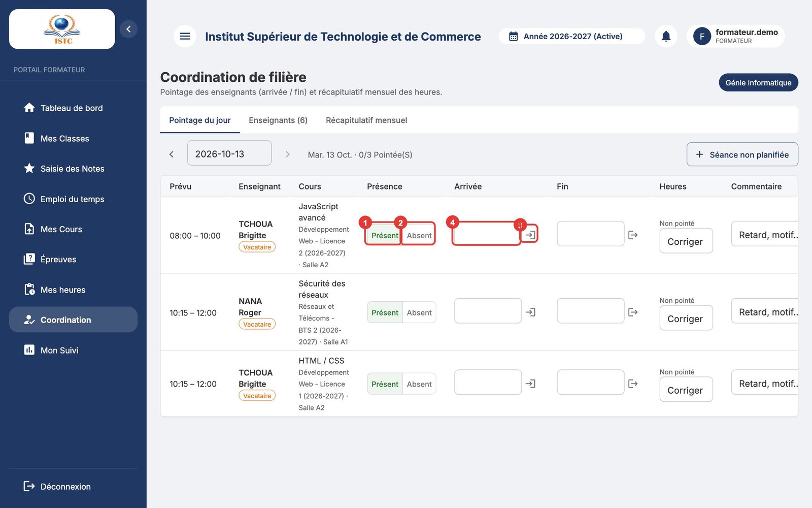Image resolution: width=812 pixels, height=508 pixels.
Task: Click Corriger for HTML / CSS row
Action: [x=686, y=390]
